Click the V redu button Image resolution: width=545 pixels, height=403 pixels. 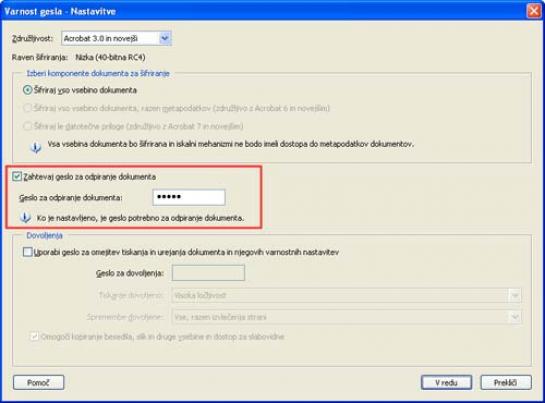click(446, 382)
